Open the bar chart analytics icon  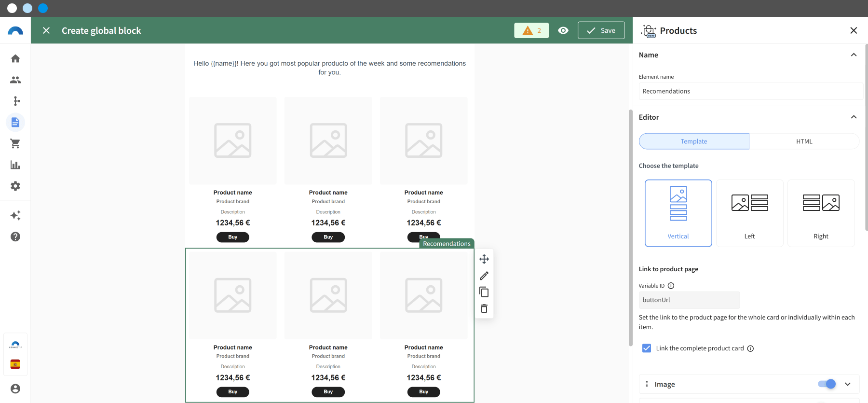[15, 165]
